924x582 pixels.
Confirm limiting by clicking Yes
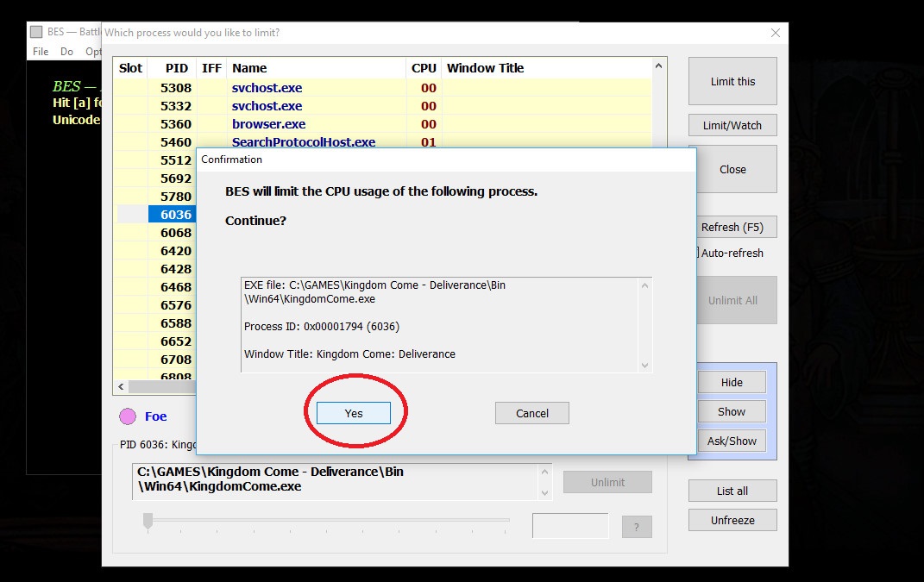[x=354, y=413]
